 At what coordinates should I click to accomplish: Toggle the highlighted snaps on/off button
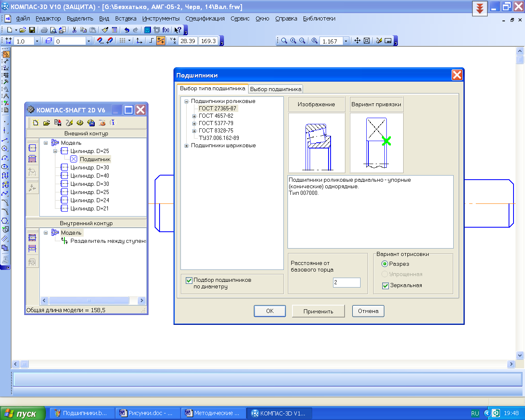pos(161,41)
